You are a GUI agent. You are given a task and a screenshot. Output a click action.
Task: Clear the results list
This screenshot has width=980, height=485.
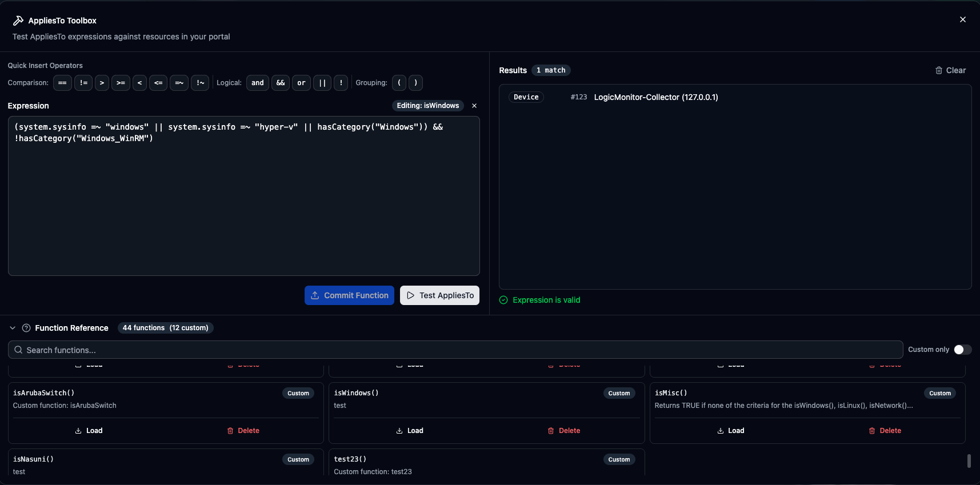[x=950, y=70]
